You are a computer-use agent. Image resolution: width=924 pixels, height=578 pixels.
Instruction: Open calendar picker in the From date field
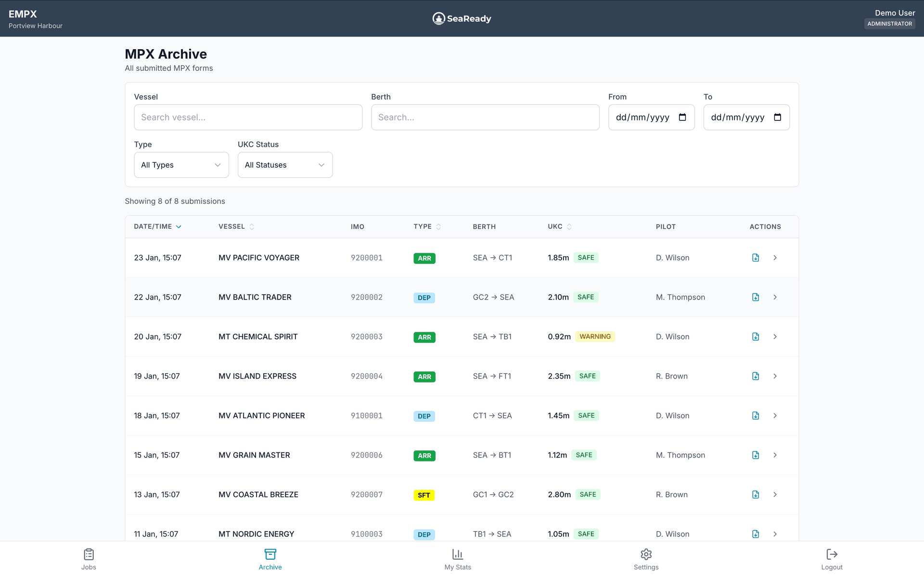683,117
